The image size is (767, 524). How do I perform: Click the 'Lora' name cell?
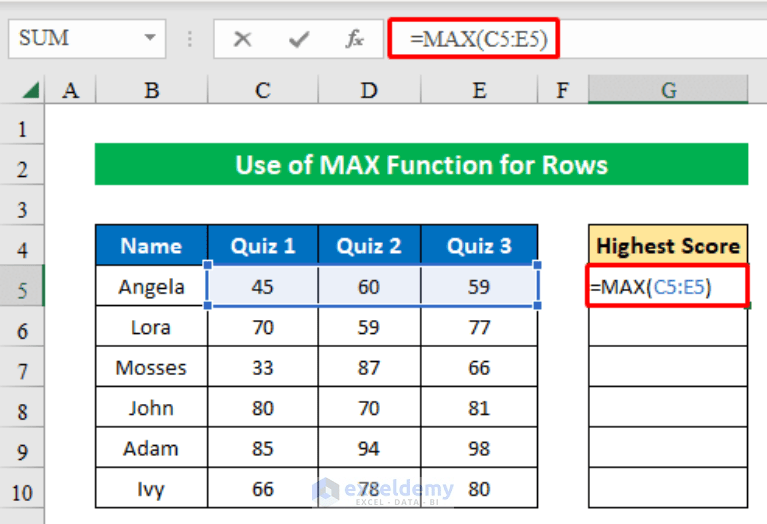tap(152, 327)
